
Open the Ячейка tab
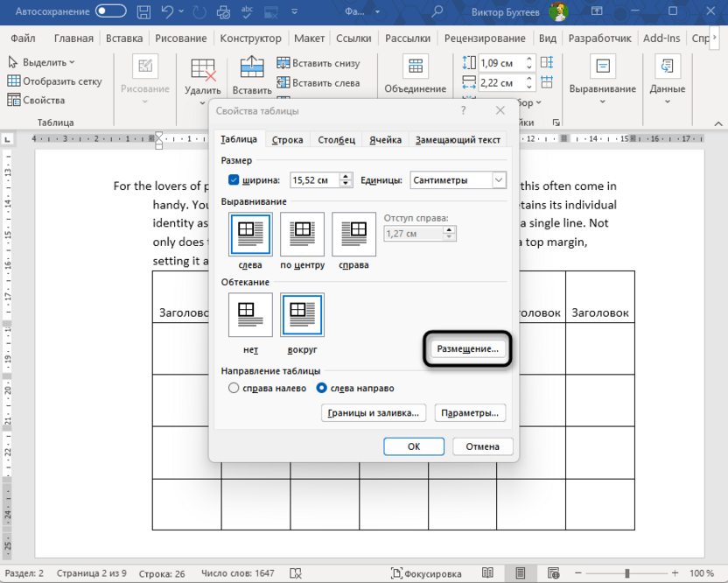(x=385, y=139)
